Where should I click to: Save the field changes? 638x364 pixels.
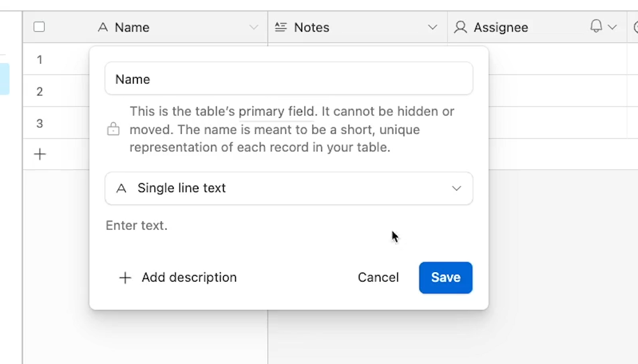coord(446,278)
